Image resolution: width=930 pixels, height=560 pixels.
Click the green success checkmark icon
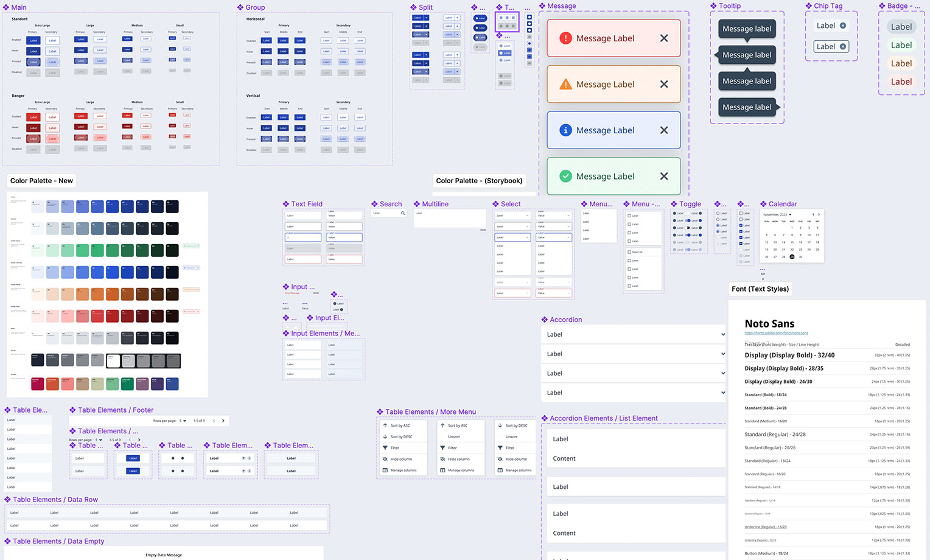coord(565,177)
